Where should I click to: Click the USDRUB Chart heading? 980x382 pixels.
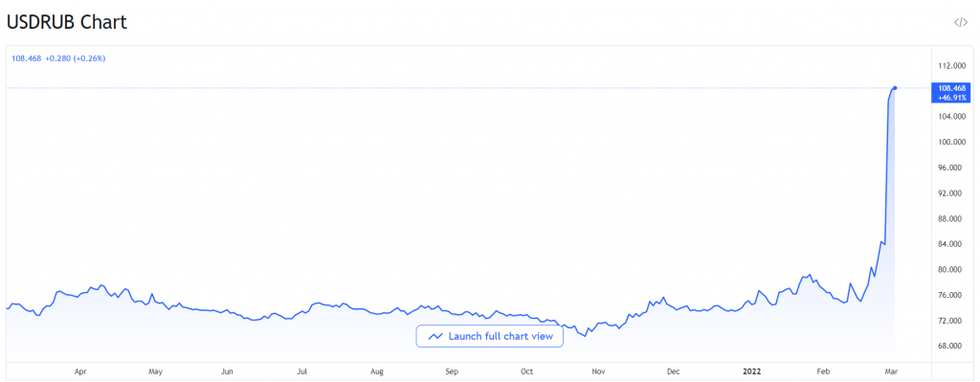click(67, 23)
